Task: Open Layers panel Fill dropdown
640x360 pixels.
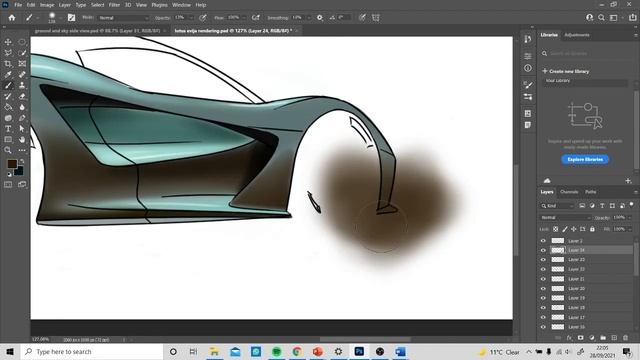Action: [x=629, y=229]
